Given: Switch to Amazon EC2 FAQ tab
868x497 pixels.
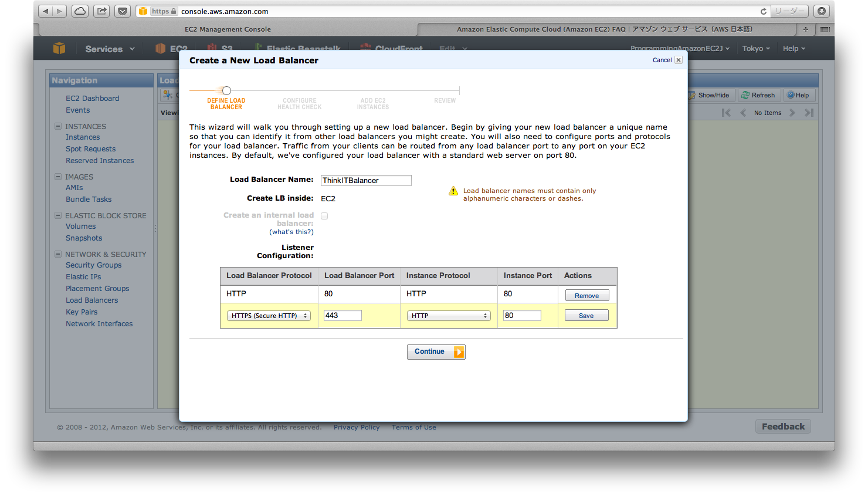Looking at the screenshot, I should click(606, 29).
